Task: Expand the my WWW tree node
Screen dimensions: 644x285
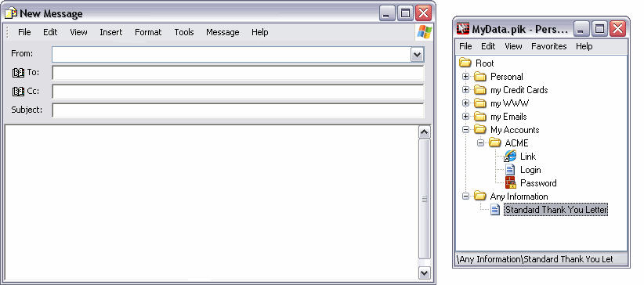Action: click(465, 103)
